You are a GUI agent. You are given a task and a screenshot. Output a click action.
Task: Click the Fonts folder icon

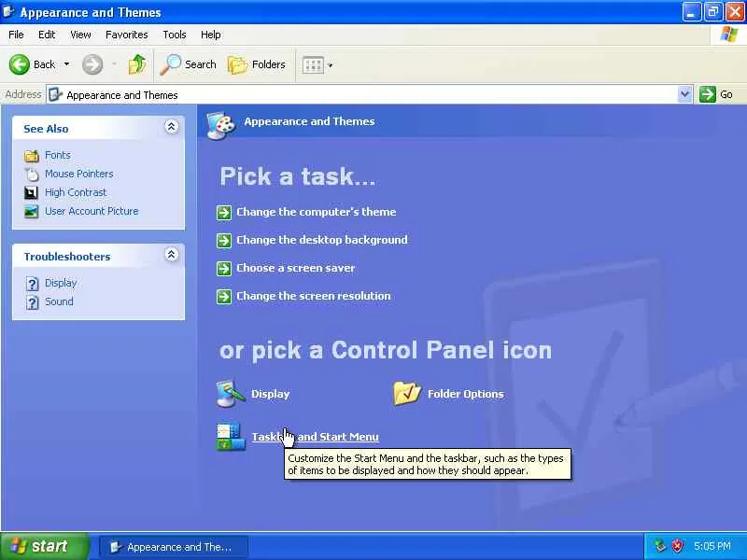click(32, 156)
